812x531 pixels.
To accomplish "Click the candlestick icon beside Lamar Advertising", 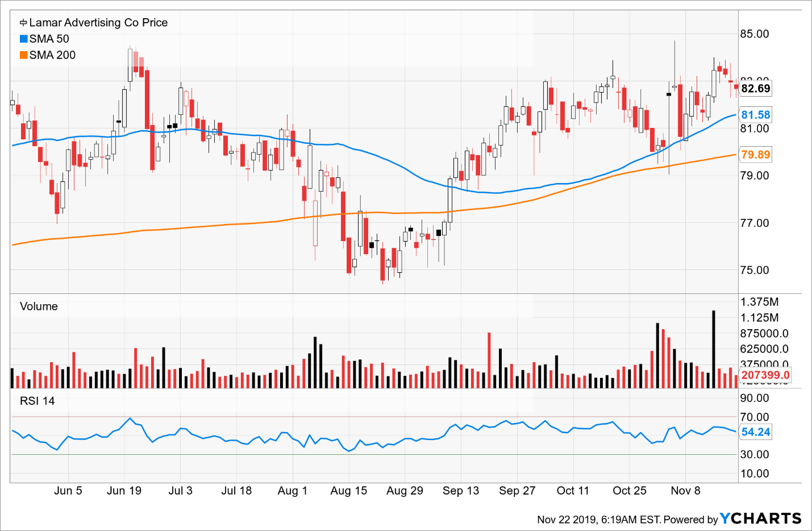I will click(x=23, y=23).
